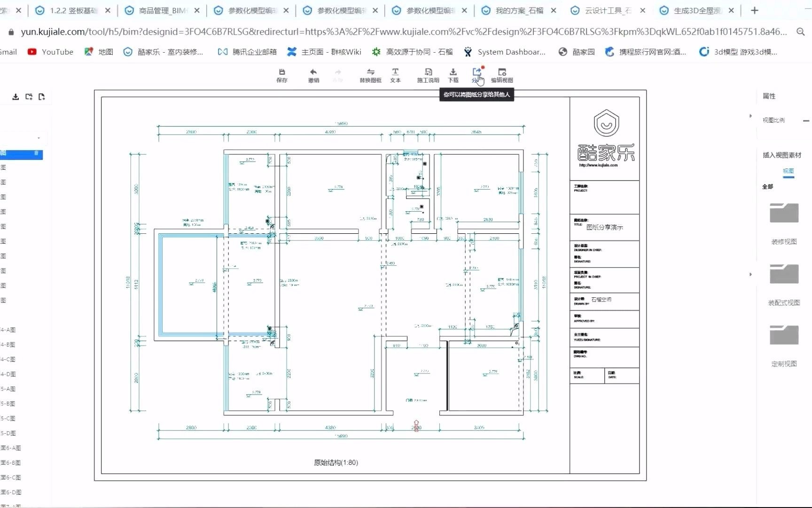Open 酷家园 bookmark
Screen dimensions: 812x508
tap(576, 52)
